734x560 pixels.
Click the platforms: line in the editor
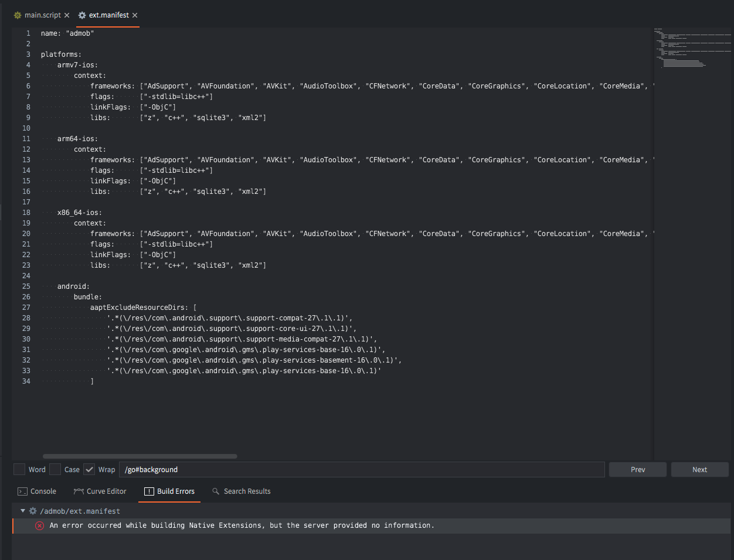tap(62, 54)
